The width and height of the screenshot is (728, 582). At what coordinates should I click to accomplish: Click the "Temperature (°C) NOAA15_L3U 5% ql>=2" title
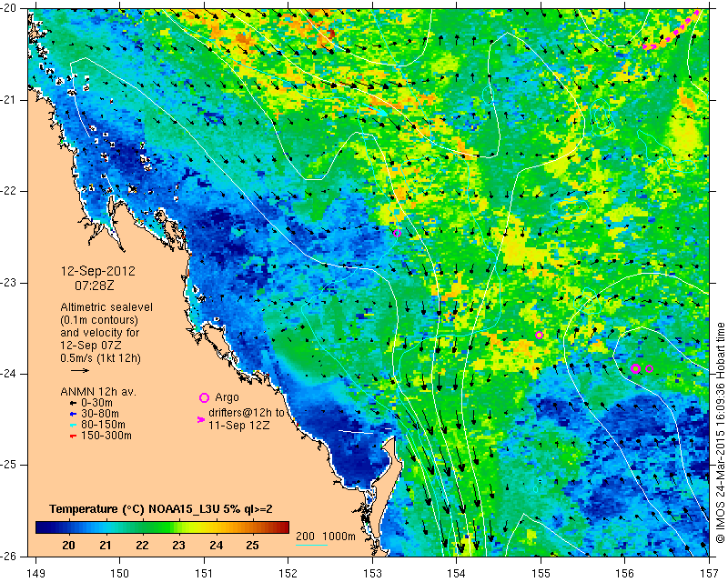(x=161, y=509)
